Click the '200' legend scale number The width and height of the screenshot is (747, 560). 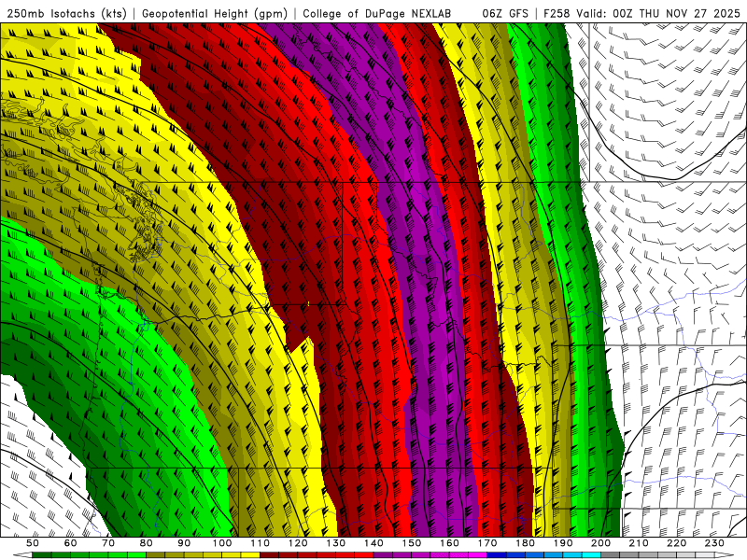pyautogui.click(x=600, y=543)
